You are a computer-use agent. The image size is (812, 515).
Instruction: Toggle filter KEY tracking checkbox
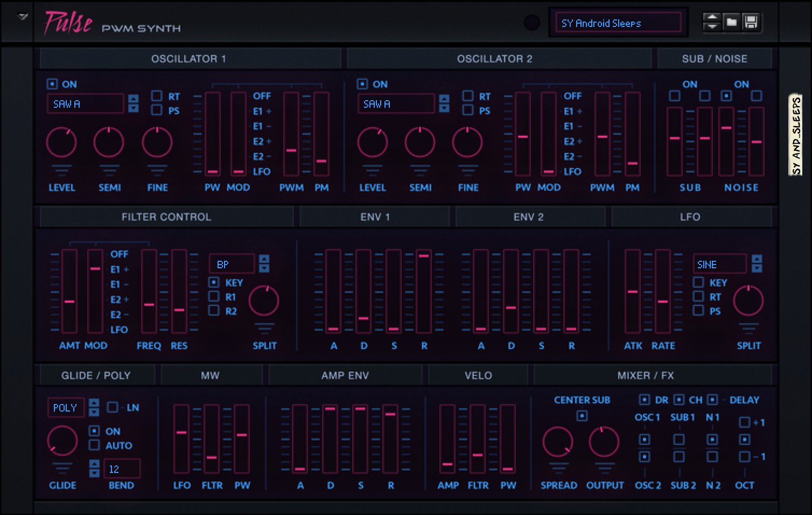(x=214, y=282)
